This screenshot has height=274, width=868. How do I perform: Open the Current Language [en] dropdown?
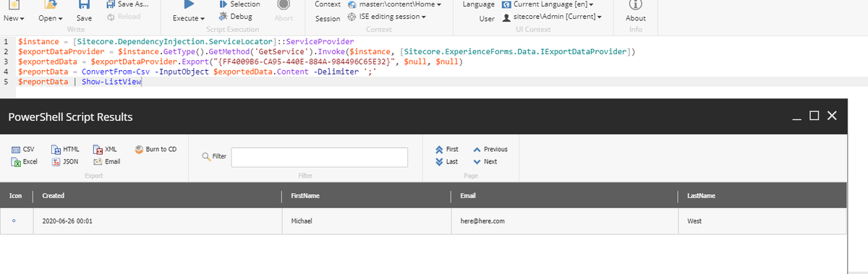548,4
